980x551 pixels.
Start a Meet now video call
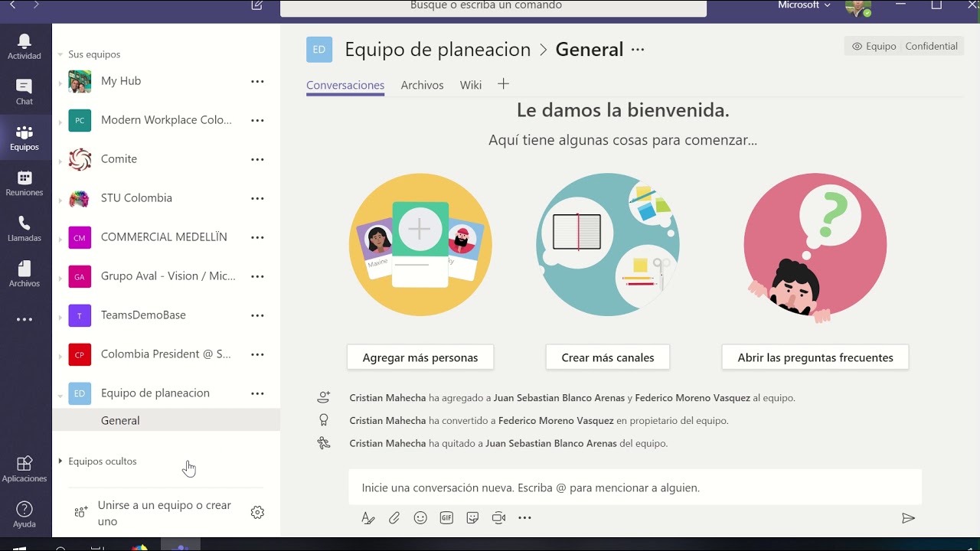click(x=498, y=518)
